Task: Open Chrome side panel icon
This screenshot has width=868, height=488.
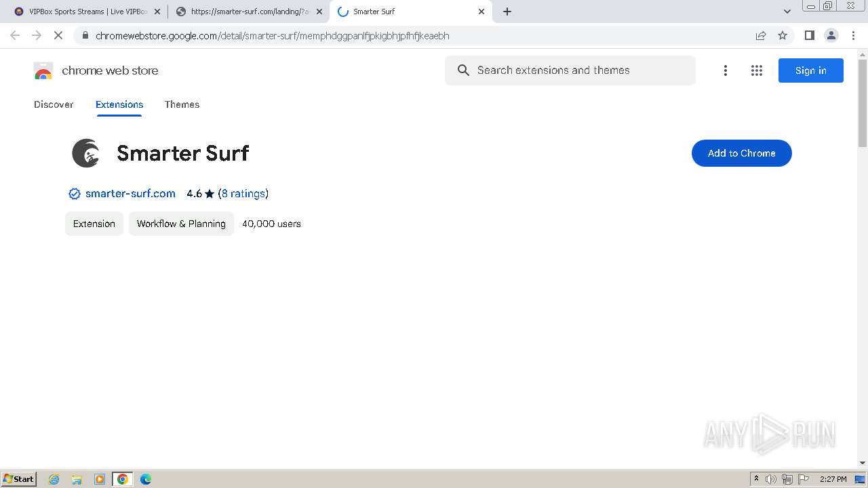Action: (809, 35)
